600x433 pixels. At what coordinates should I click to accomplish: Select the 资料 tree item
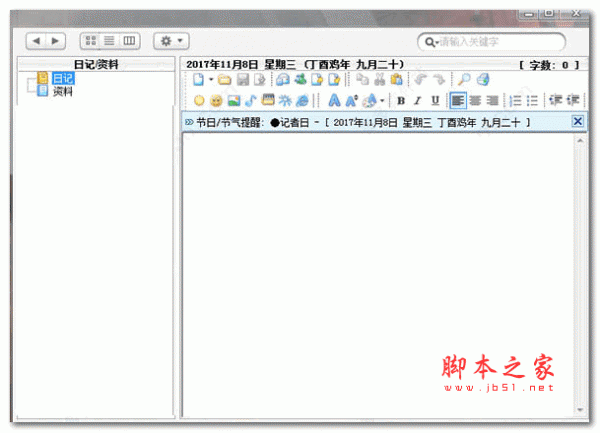coord(62,91)
